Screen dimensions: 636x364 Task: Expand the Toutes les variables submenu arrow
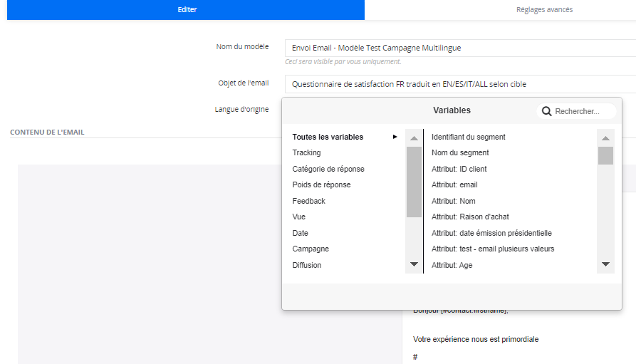click(395, 137)
